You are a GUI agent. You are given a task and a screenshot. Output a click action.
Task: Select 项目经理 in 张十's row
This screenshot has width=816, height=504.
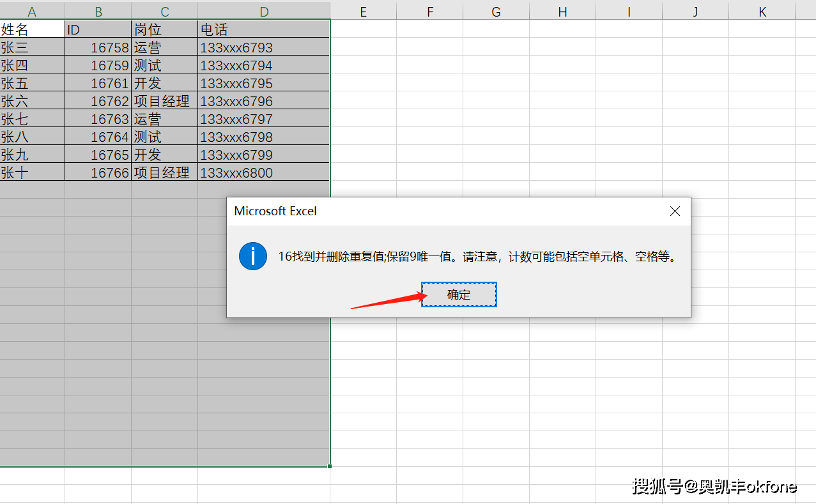(165, 172)
